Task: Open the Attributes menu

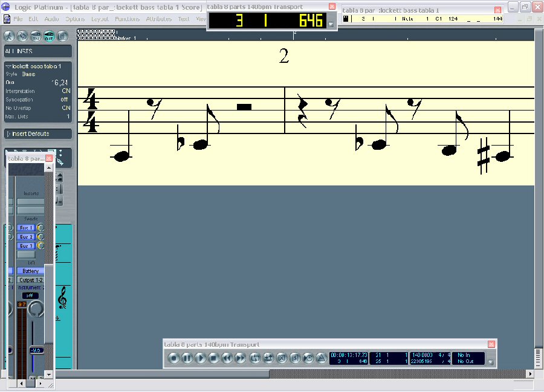Action: pos(158,19)
